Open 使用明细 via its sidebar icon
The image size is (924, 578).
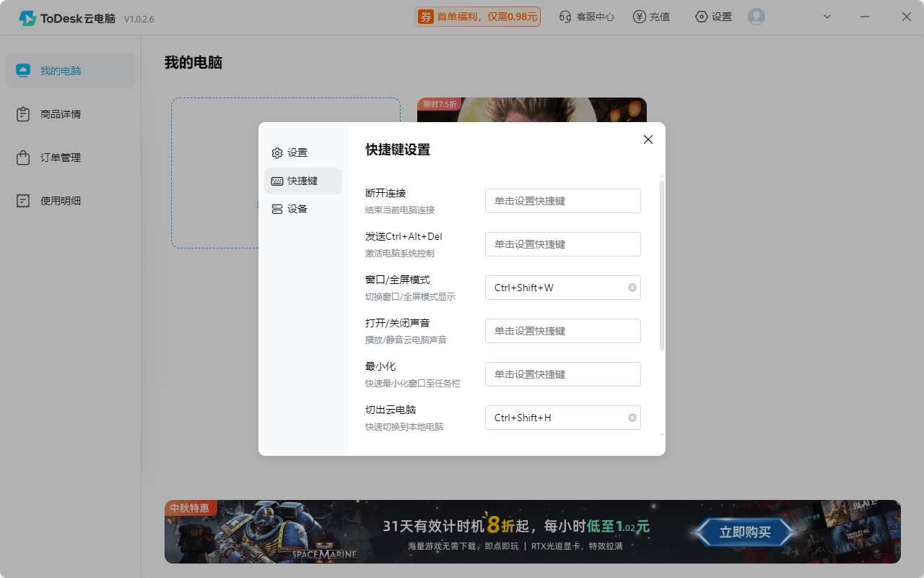23,200
